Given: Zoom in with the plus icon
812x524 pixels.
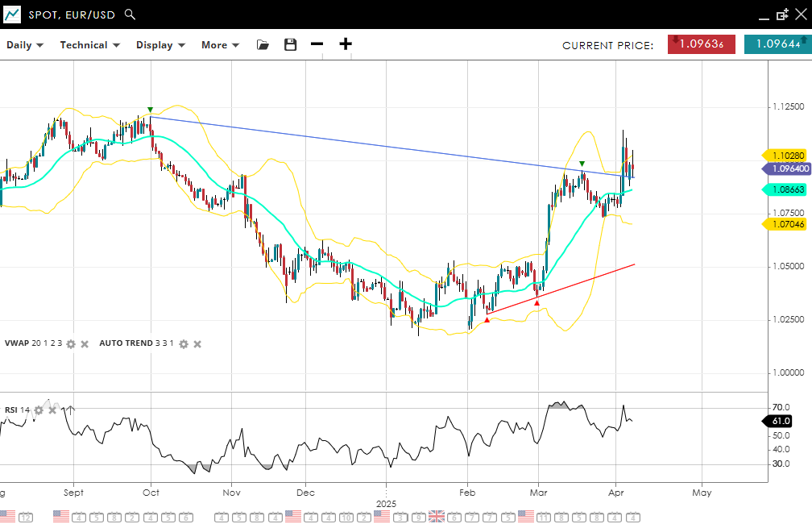Looking at the screenshot, I should coord(346,44).
